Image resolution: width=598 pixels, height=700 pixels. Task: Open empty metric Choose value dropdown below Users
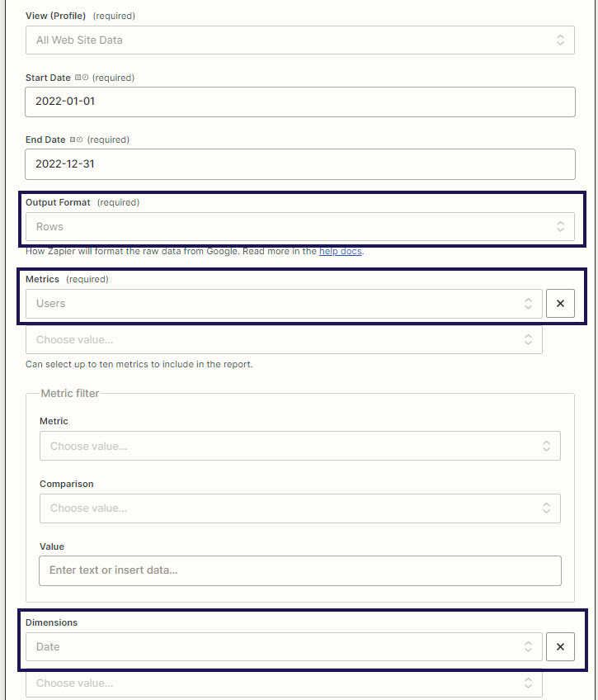(284, 340)
